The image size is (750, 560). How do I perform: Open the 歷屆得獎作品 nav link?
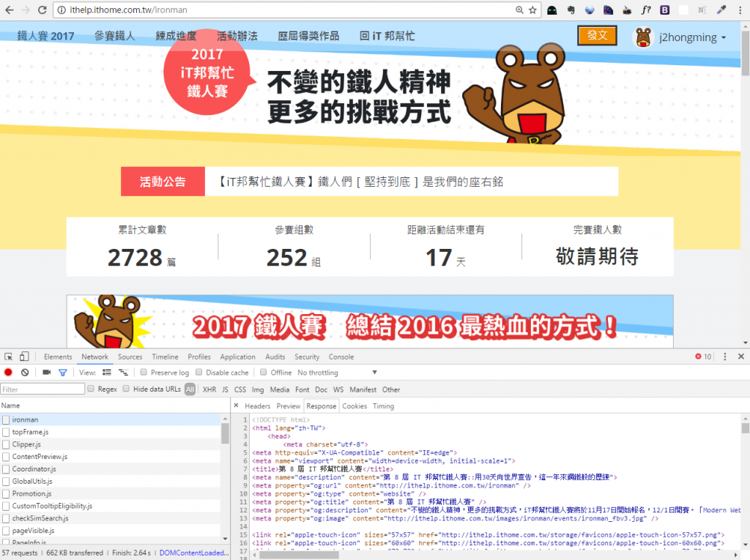[308, 36]
